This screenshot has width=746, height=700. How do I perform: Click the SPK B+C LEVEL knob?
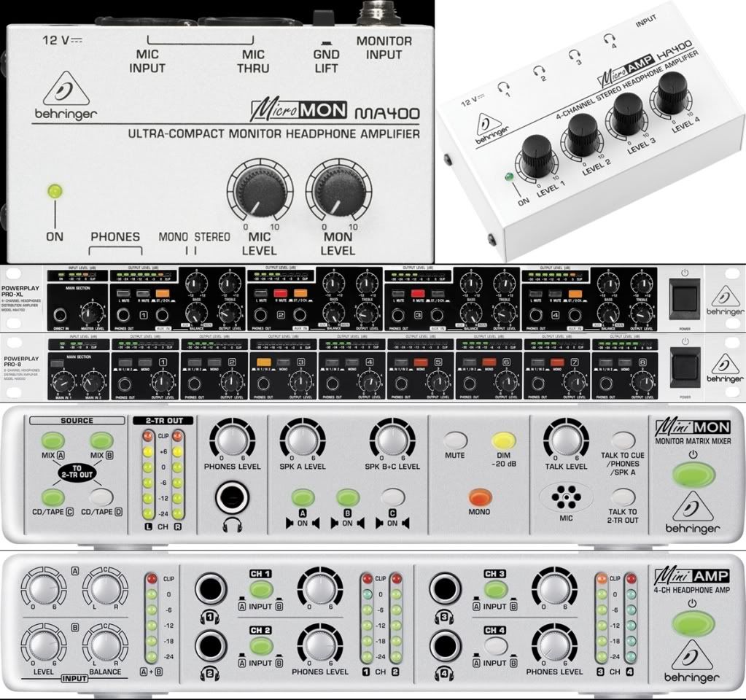pyautogui.click(x=392, y=440)
